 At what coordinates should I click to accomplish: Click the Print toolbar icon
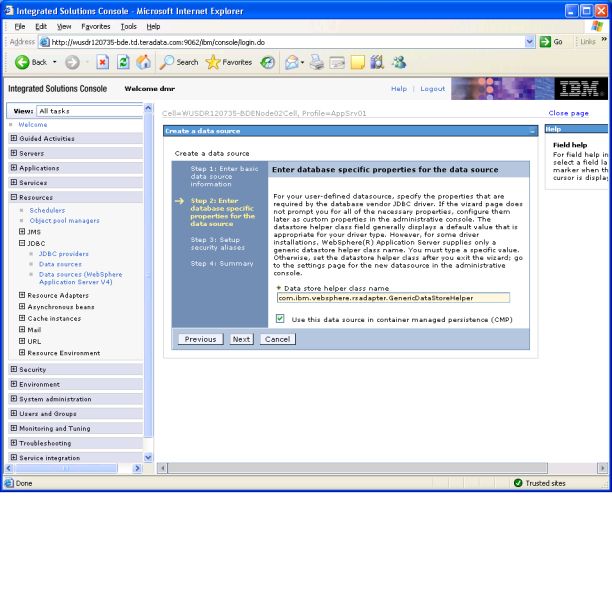[317, 62]
